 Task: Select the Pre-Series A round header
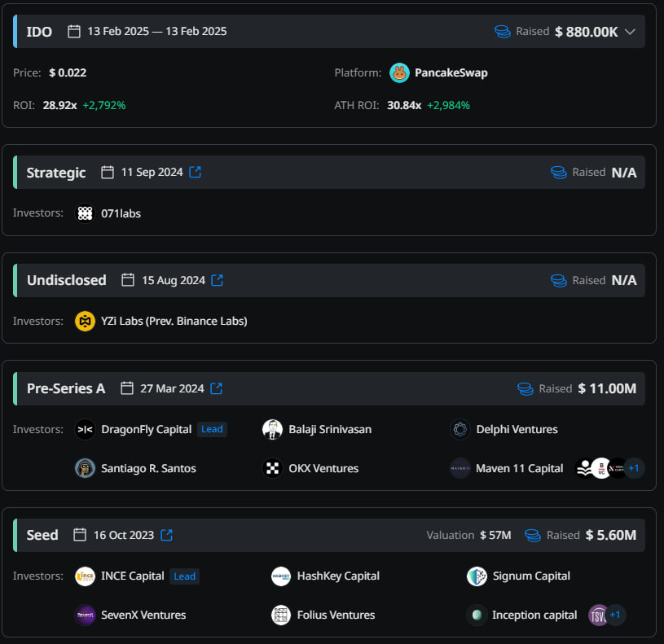[66, 388]
